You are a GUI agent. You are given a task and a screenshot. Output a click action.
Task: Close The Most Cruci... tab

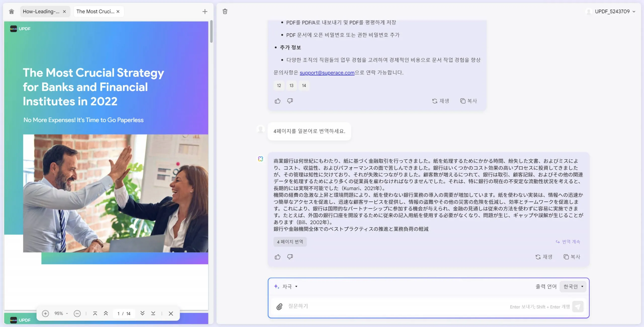click(118, 12)
